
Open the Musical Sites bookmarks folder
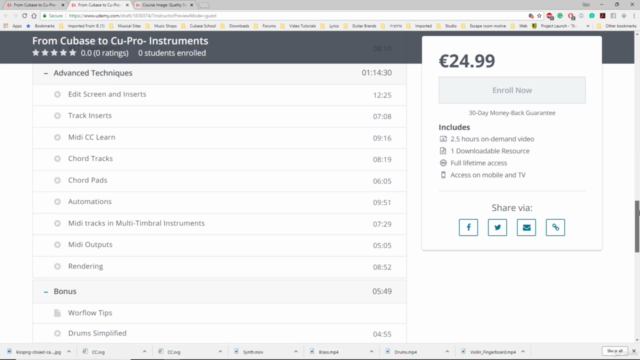pos(126,26)
